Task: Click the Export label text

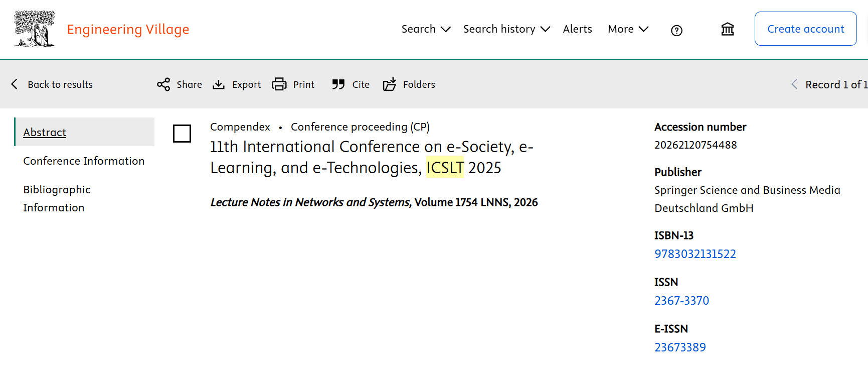Action: click(246, 84)
